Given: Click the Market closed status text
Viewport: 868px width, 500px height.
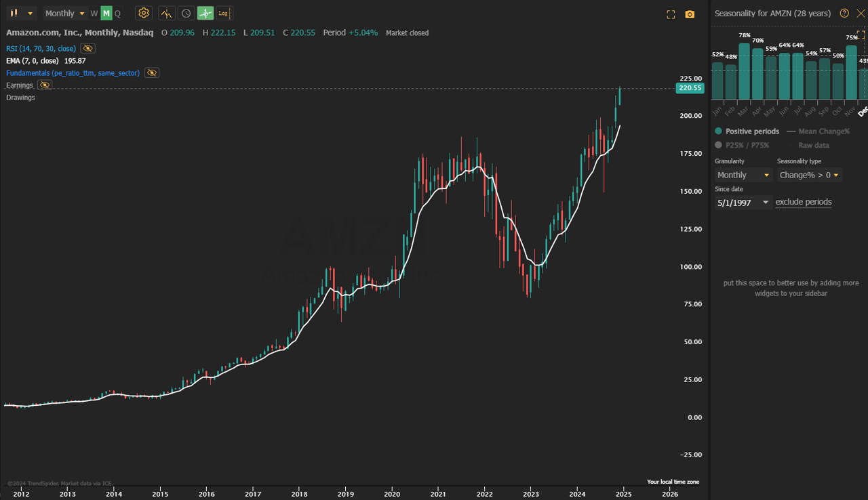Looking at the screenshot, I should pyautogui.click(x=407, y=33).
